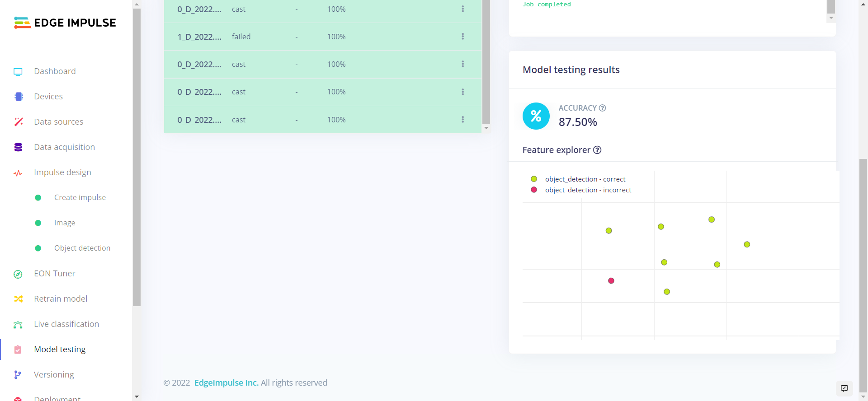Screen dimensions: 868x401
Task: Click the Dashboard monitor icon
Action: [x=18, y=71]
